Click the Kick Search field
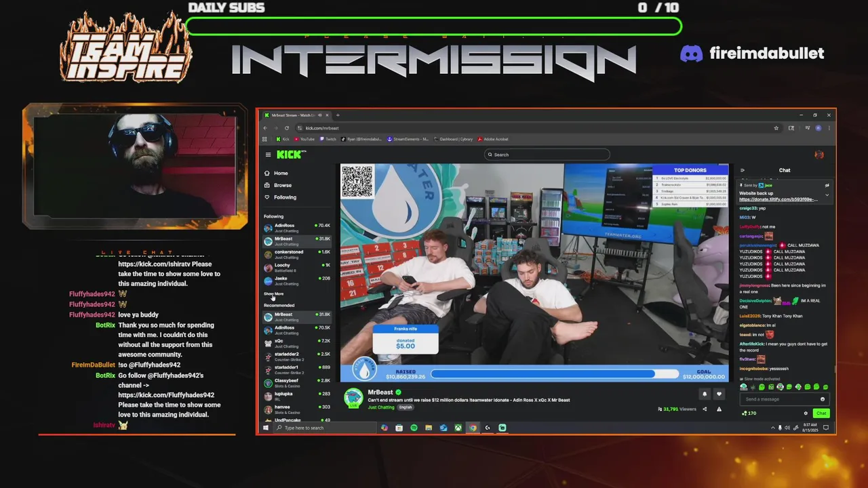Screen dimensions: 868x488 547,155
